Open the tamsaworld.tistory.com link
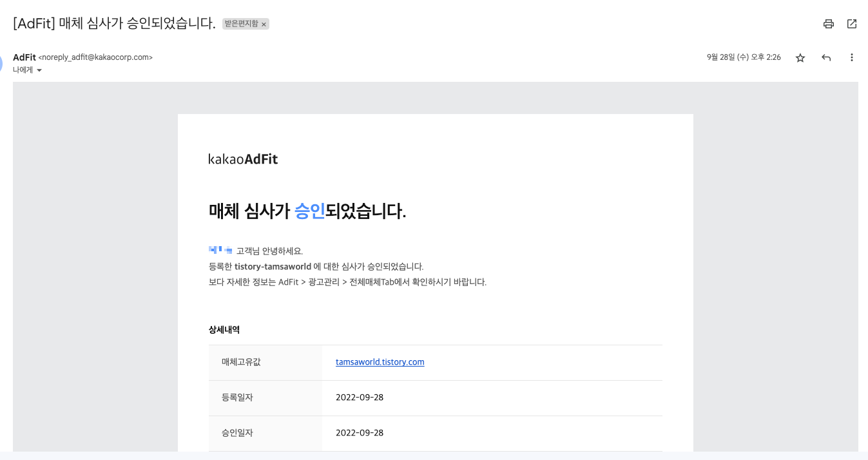The height and width of the screenshot is (460, 868). [x=380, y=362]
